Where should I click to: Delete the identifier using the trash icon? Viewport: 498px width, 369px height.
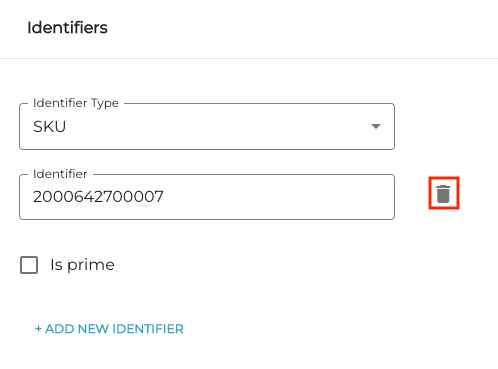(443, 194)
